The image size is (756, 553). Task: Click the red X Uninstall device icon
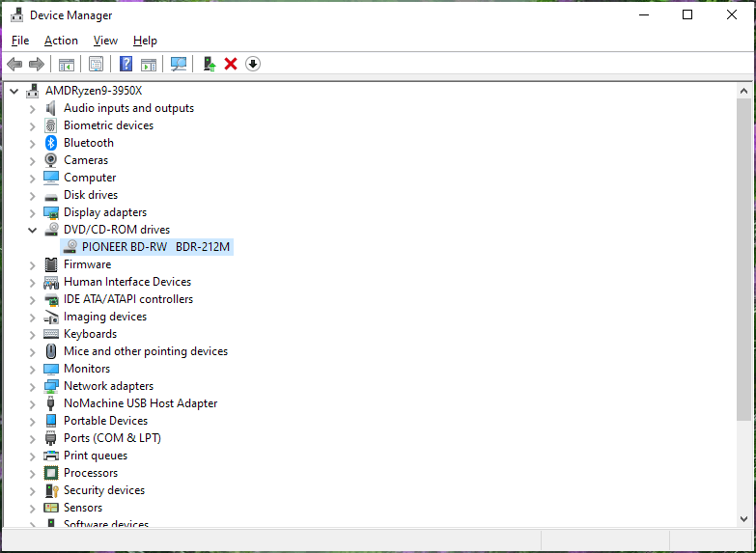point(231,64)
